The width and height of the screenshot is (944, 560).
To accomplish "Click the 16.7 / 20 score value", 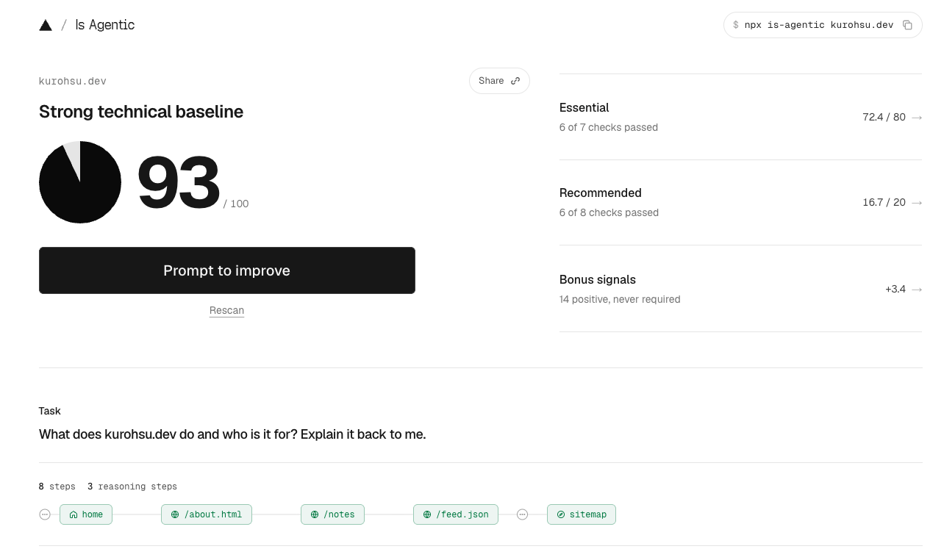I will click(884, 203).
